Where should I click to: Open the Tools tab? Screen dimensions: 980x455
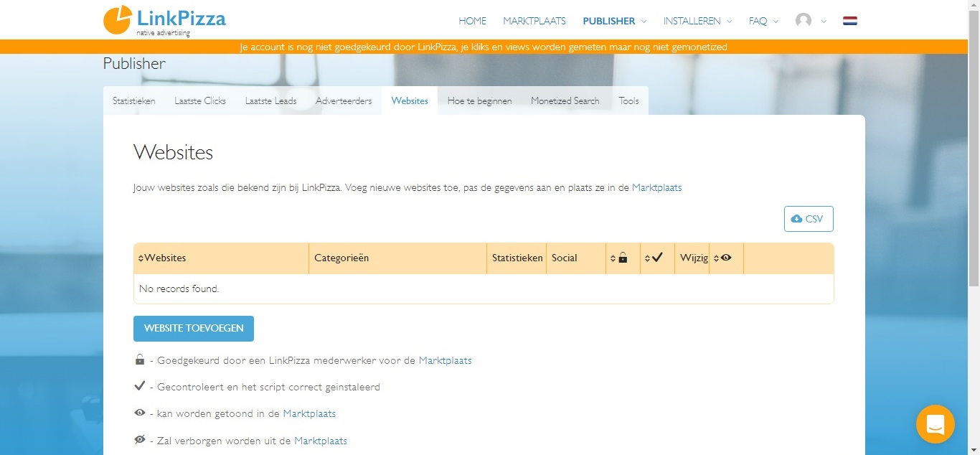628,100
